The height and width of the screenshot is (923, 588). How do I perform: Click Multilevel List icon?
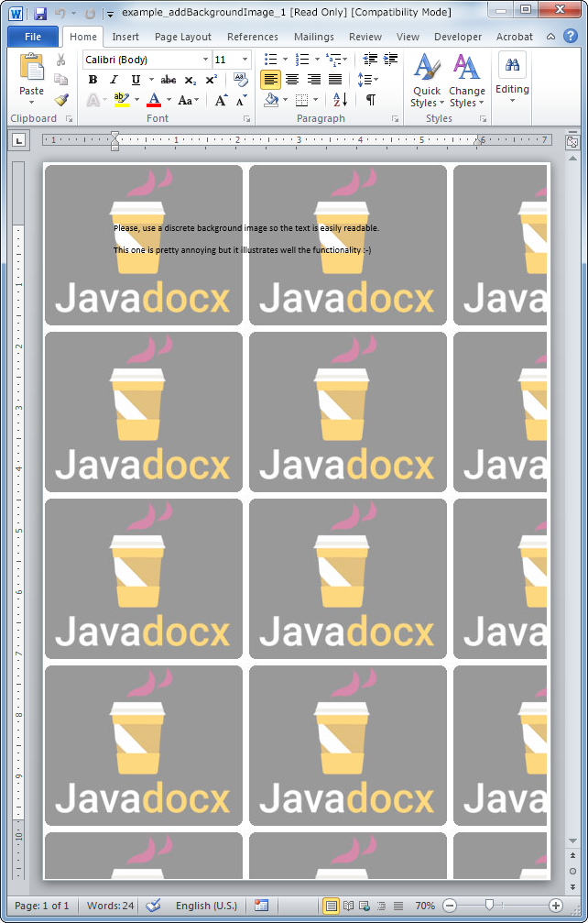pyautogui.click(x=333, y=60)
